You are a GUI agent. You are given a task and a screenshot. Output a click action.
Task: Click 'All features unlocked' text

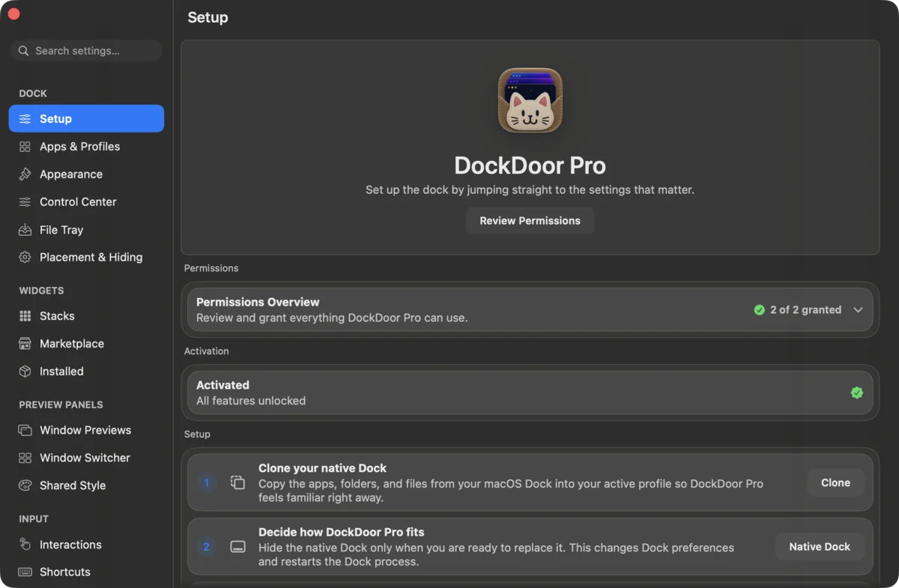coord(251,401)
